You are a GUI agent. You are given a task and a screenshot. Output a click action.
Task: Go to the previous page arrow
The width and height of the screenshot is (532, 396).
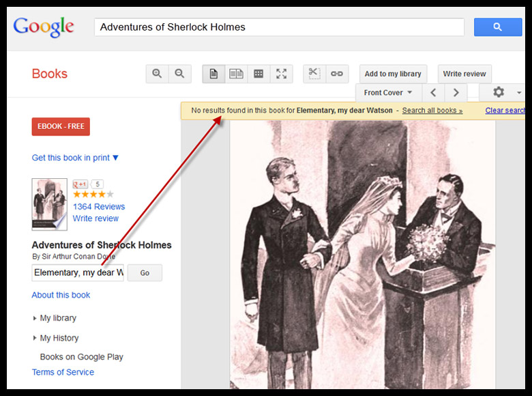click(x=433, y=93)
